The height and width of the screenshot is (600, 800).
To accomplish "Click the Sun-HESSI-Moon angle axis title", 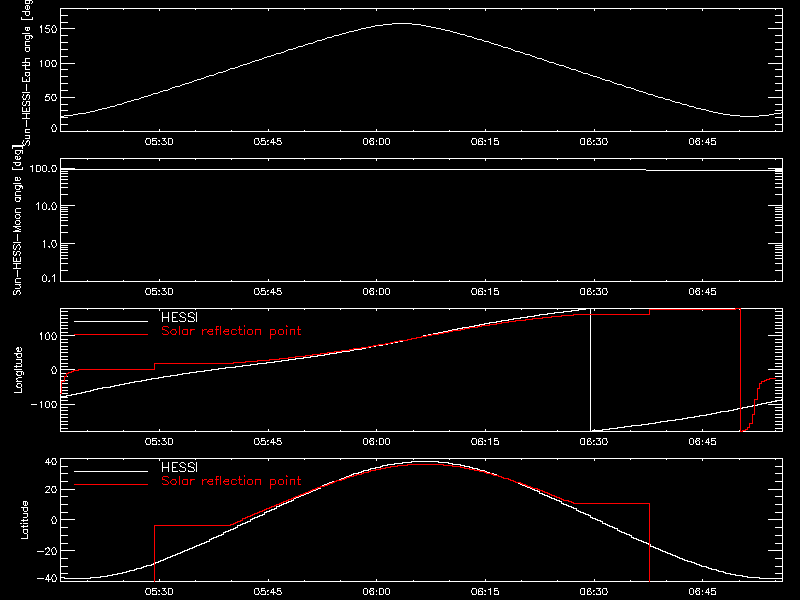I will 17,220.
